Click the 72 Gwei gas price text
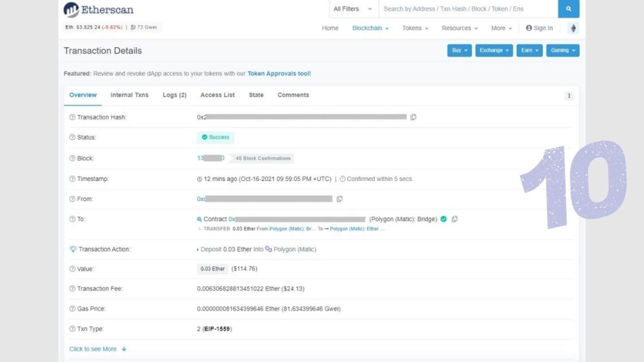Screen dimensions: 644x362 (147, 27)
